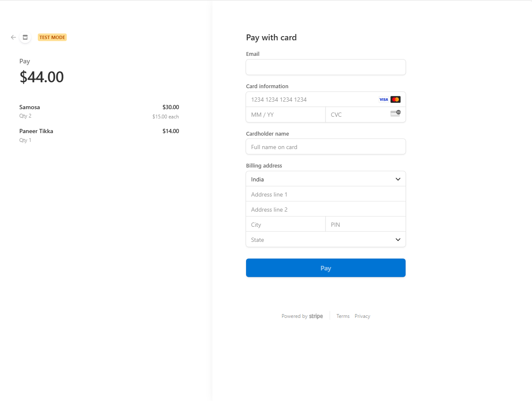Click the back arrow icon
This screenshot has height=401, width=532.
[x=13, y=37]
